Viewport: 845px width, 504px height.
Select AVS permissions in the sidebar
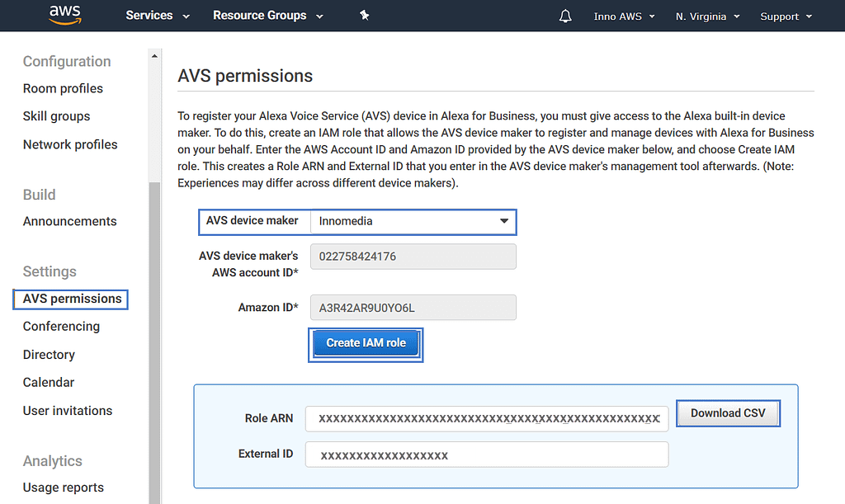71,299
